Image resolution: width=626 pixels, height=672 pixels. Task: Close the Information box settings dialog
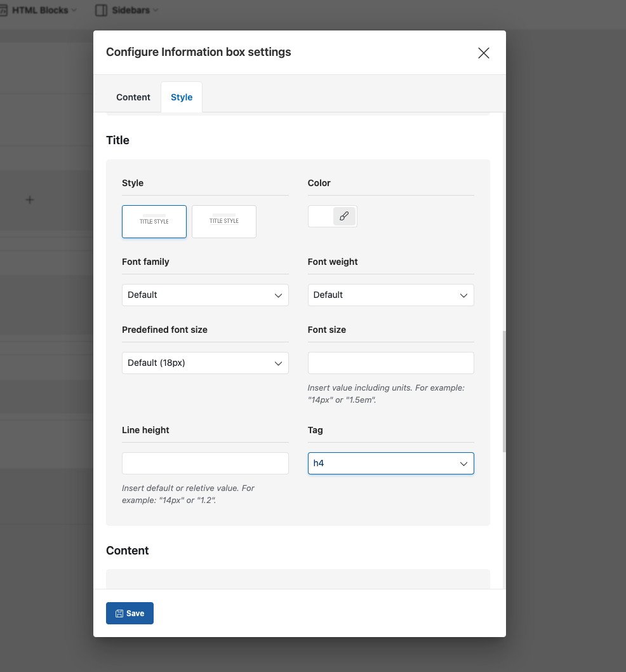[483, 53]
